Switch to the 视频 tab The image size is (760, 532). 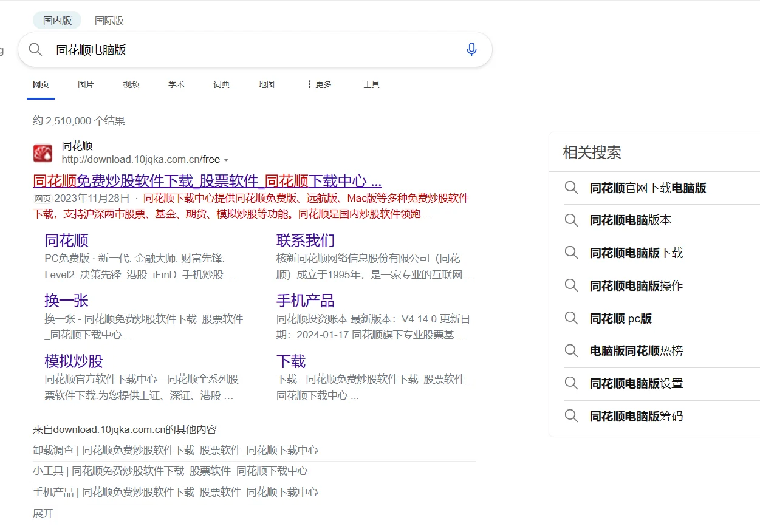(131, 84)
